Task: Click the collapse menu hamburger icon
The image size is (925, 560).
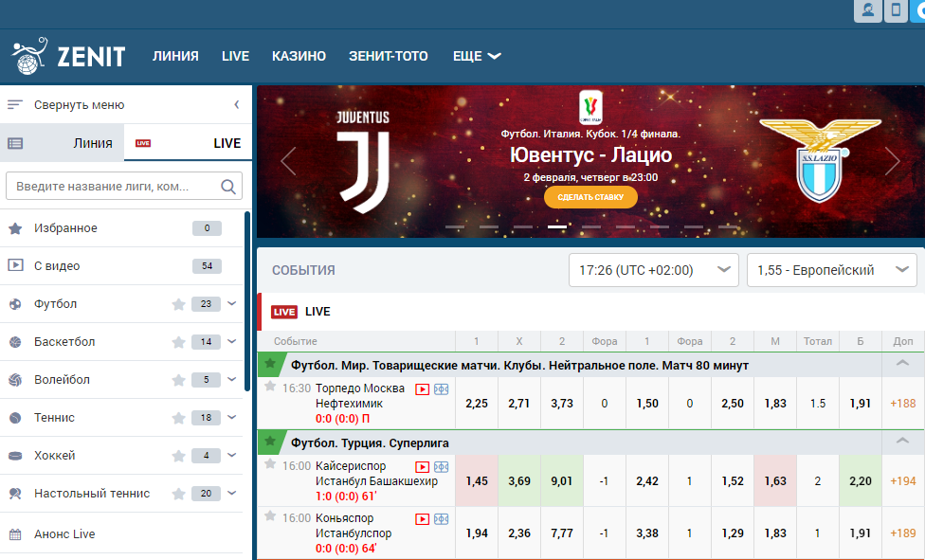Action: [x=15, y=105]
